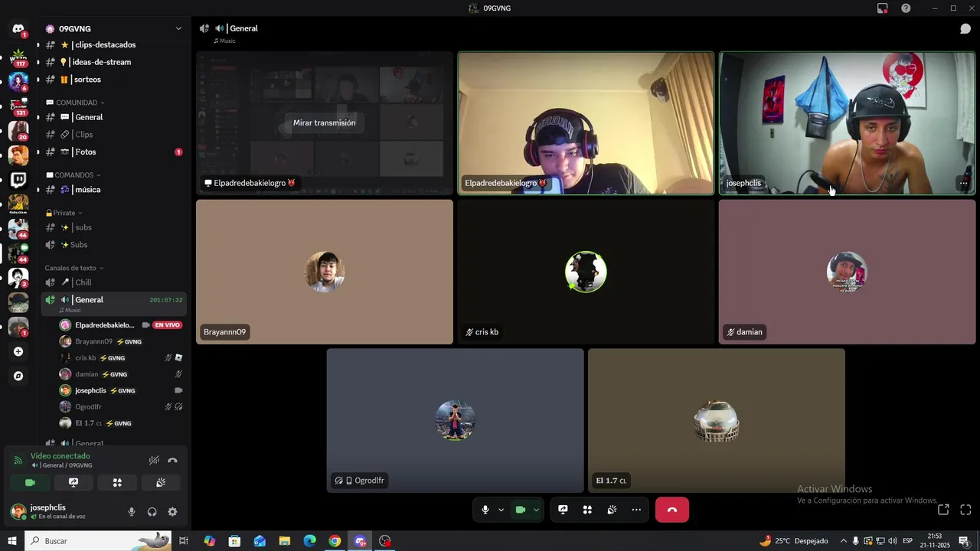Join the Subs voice channel
980x551 pixels.
[x=113, y=245]
